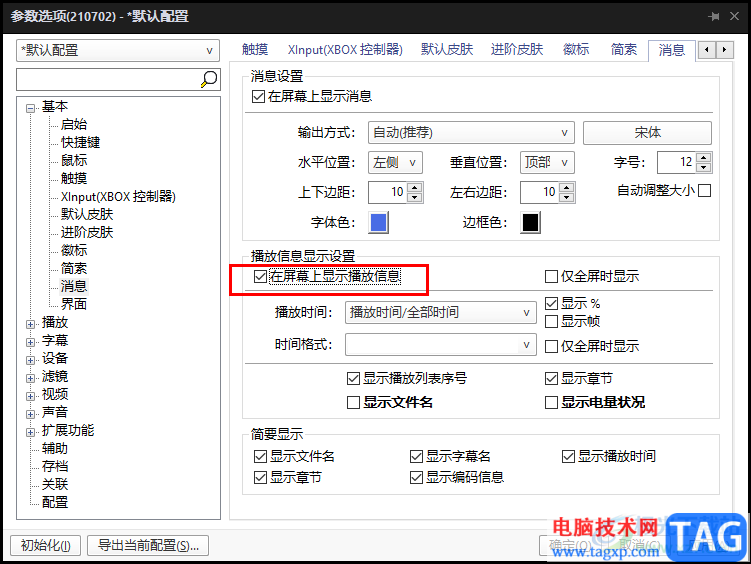The height and width of the screenshot is (564, 751).
Task: Increase the 左右边距 value
Action: [x=567, y=187]
